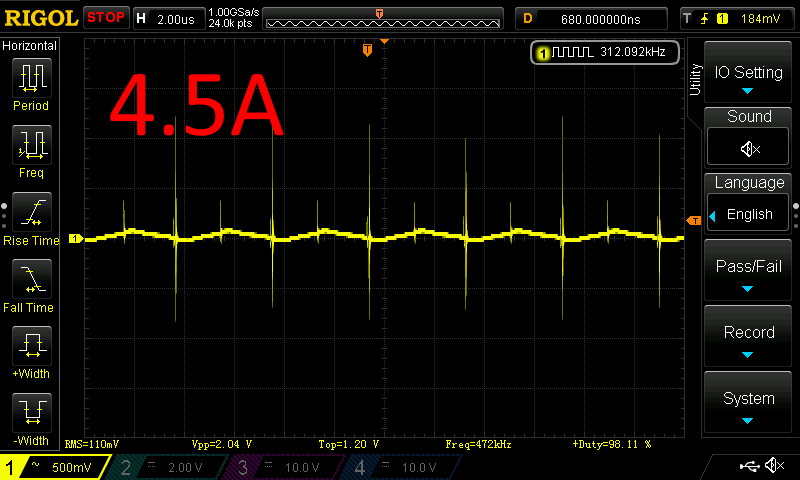Image resolution: width=800 pixels, height=480 pixels.
Task: Select the Rise Time measurement icon
Action: 32,212
